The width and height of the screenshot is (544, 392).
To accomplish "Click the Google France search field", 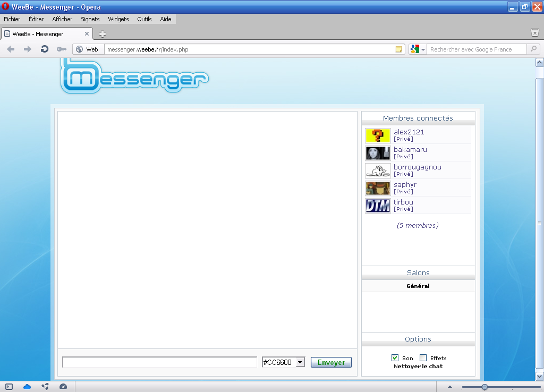I will [x=477, y=49].
